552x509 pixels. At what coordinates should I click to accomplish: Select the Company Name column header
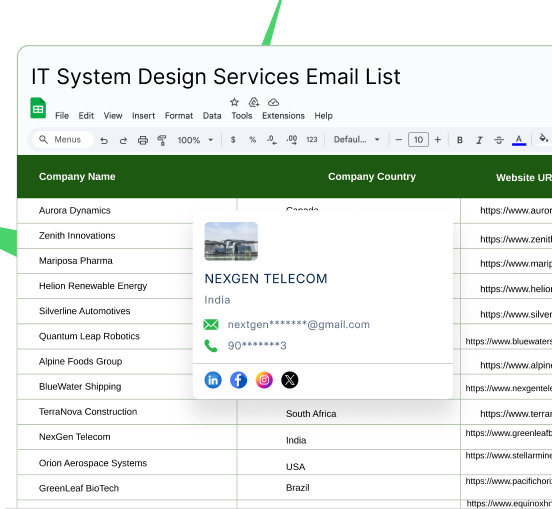(77, 177)
